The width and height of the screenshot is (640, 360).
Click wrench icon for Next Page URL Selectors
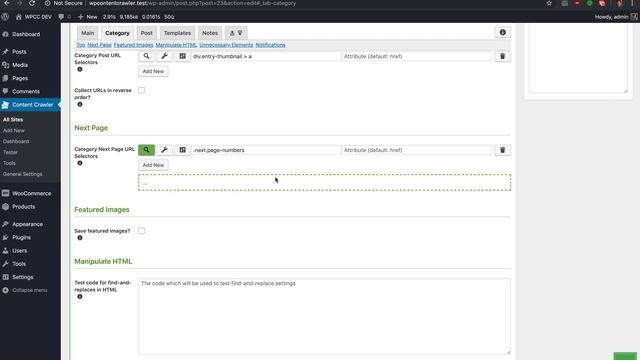click(164, 150)
